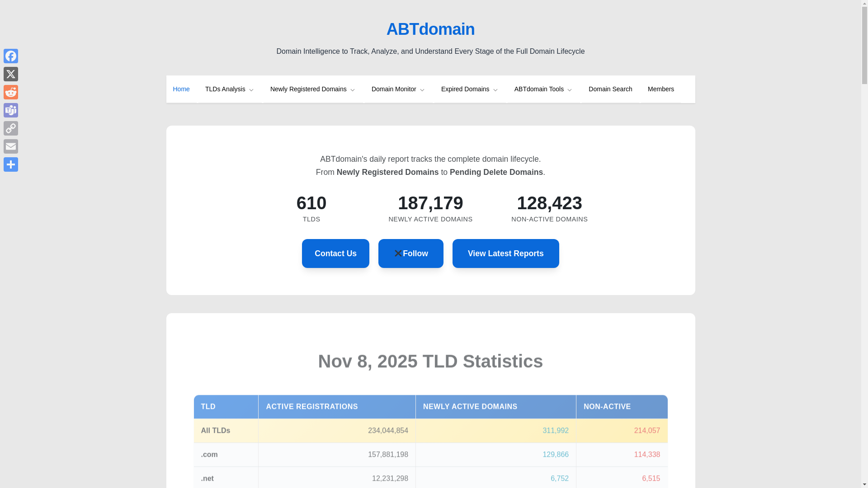868x488 pixels.
Task: Select the All TLDs row label
Action: pos(216,431)
